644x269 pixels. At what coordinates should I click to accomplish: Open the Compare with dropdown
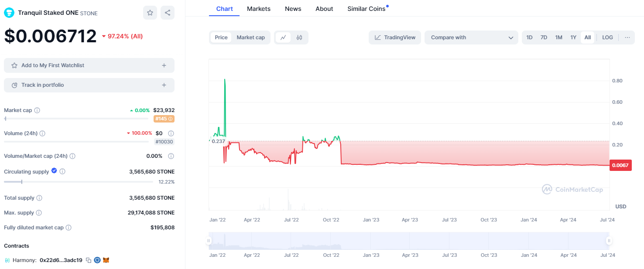[x=471, y=37]
